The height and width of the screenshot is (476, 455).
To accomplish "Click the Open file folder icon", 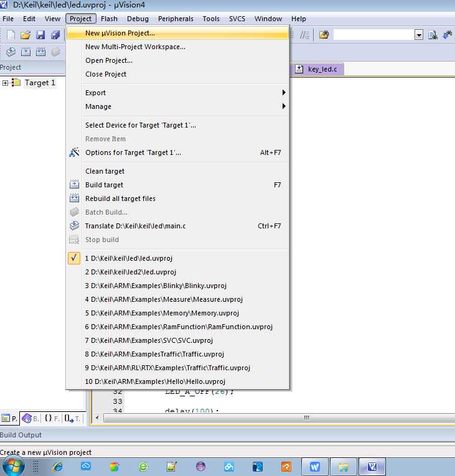I will point(26,35).
